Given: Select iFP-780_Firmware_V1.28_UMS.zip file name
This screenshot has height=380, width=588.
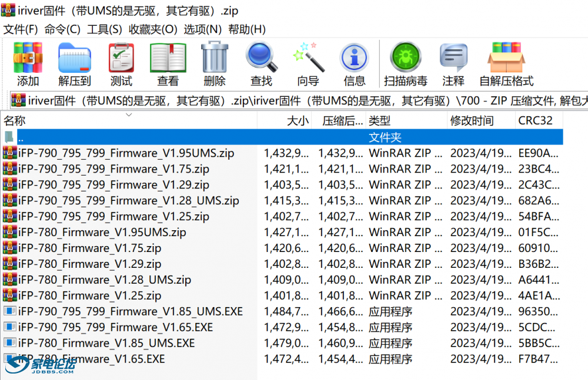Looking at the screenshot, I should [105, 280].
